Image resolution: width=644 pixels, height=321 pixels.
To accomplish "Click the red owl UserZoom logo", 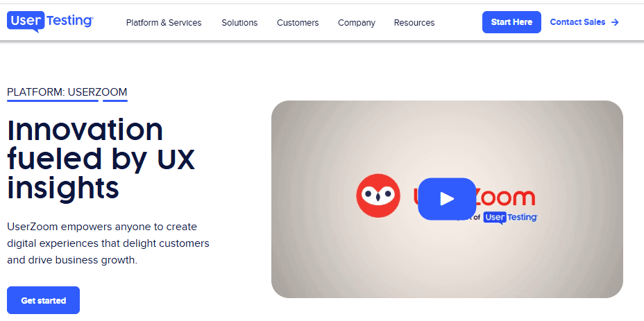I will (378, 196).
